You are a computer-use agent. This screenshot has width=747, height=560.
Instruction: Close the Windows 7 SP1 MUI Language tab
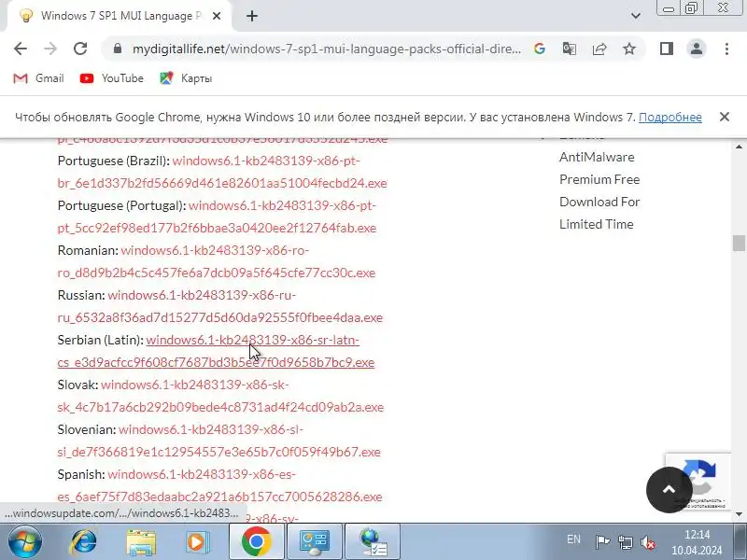pyautogui.click(x=217, y=16)
